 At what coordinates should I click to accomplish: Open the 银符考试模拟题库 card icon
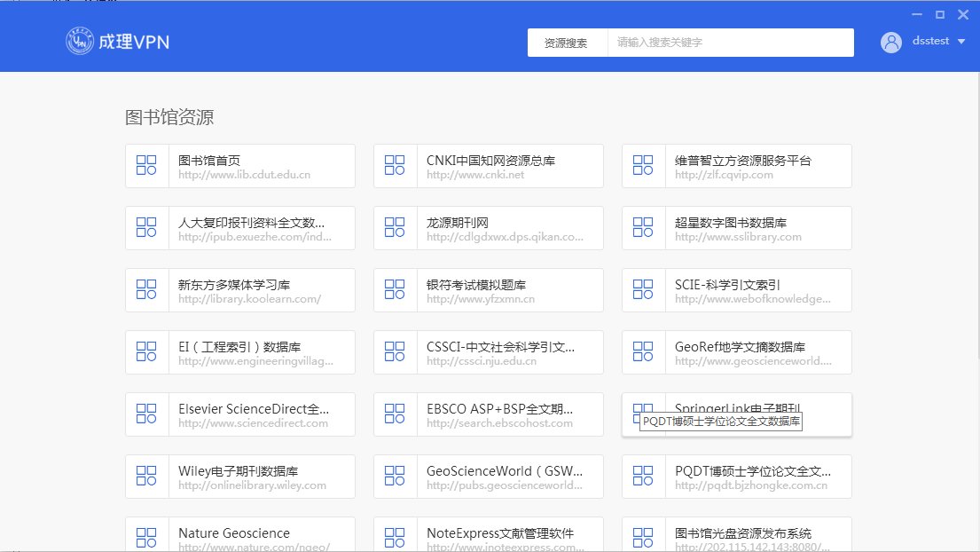point(395,289)
